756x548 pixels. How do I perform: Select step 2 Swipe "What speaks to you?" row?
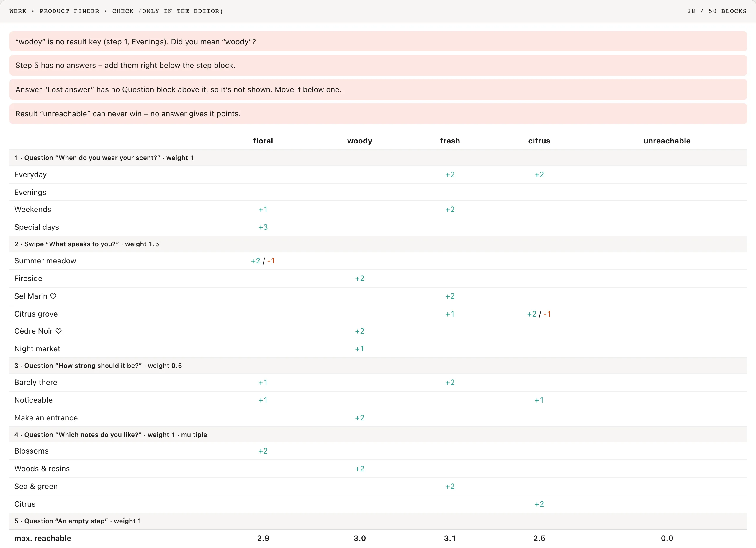(x=378, y=244)
